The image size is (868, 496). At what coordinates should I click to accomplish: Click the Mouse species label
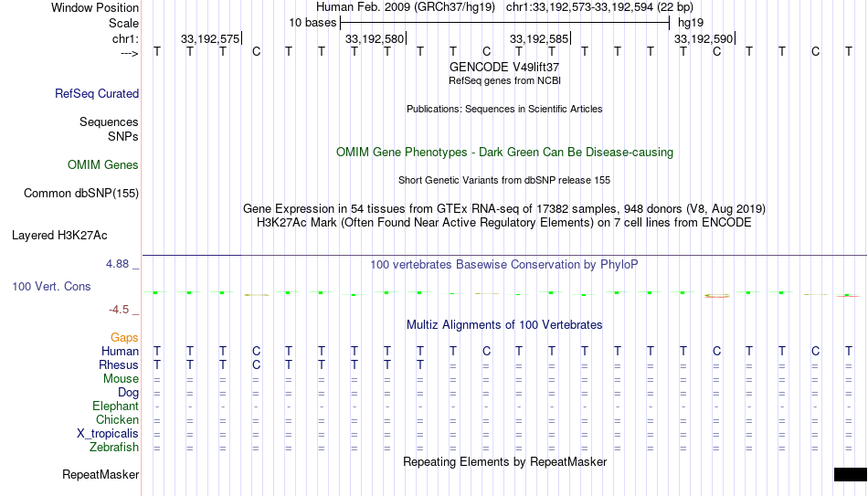click(122, 379)
